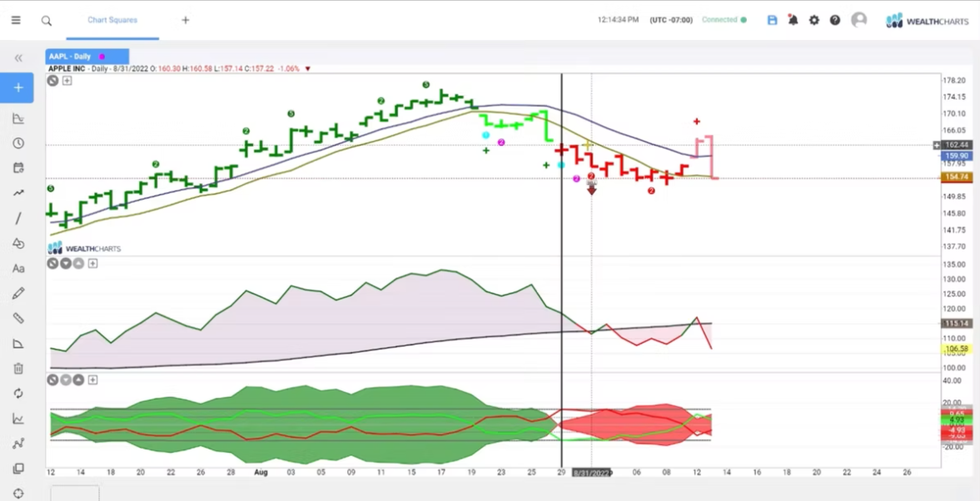Click the crosshair icon beside 162.44 label

tap(936, 145)
